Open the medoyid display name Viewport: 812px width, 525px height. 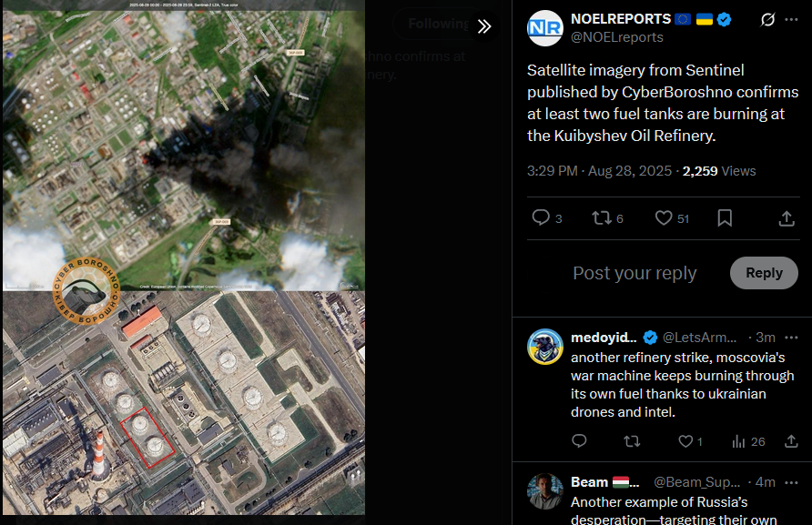pyautogui.click(x=604, y=338)
